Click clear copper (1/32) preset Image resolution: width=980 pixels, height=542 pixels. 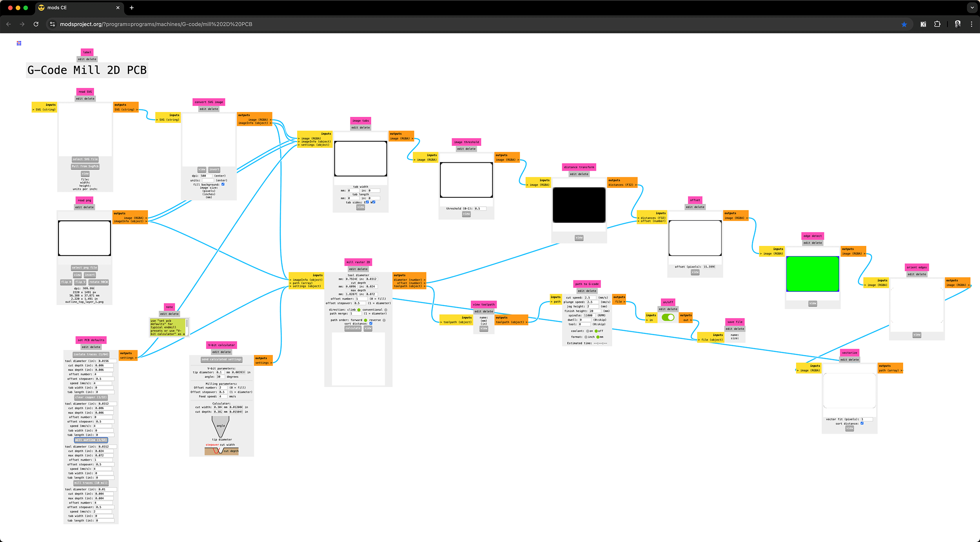(x=91, y=397)
